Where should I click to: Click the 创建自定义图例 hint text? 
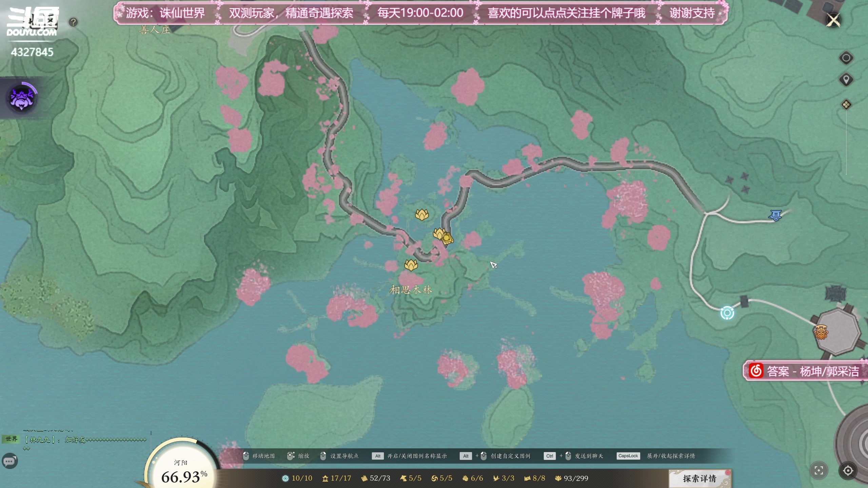(511, 456)
